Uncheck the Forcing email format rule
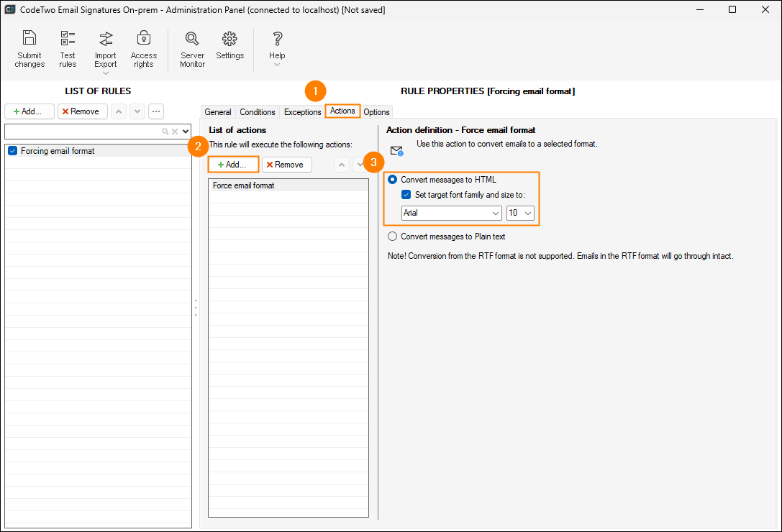The image size is (782, 532). 12,151
